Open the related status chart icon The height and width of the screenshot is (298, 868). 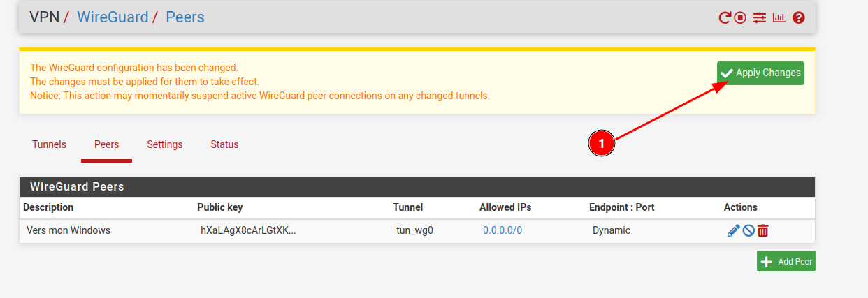pyautogui.click(x=779, y=17)
